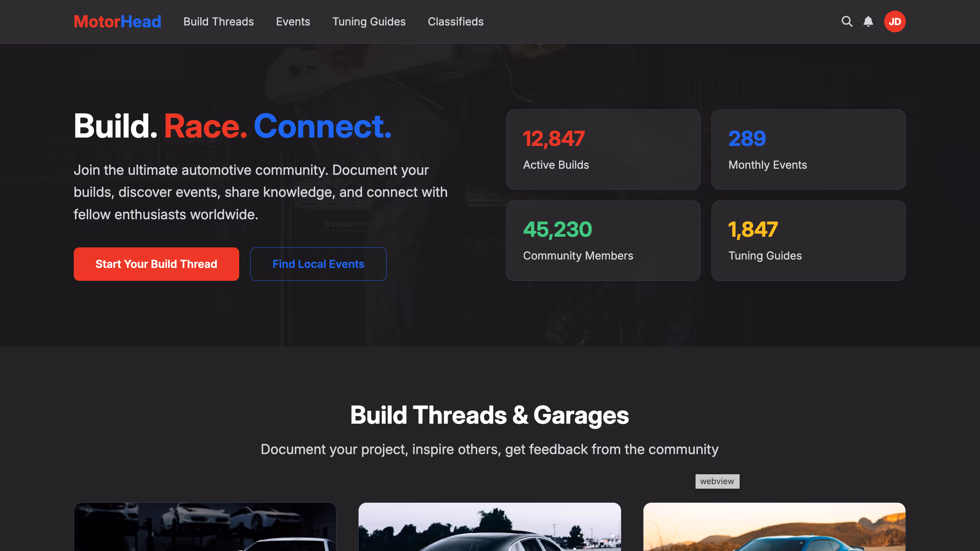This screenshot has height=551, width=980.
Task: Open the dark garage build thumbnail
Action: tap(205, 527)
